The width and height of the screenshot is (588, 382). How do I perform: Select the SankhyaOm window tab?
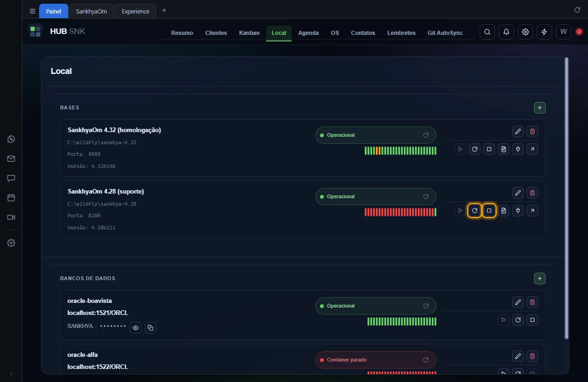[92, 11]
